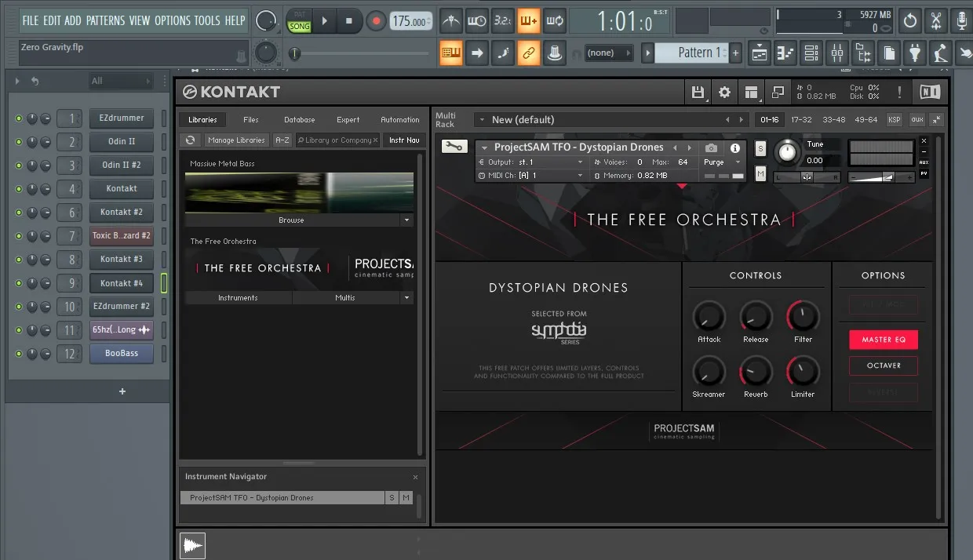Click the Kontakt save/load disk icon
This screenshot has width=973, height=560.
click(x=698, y=92)
